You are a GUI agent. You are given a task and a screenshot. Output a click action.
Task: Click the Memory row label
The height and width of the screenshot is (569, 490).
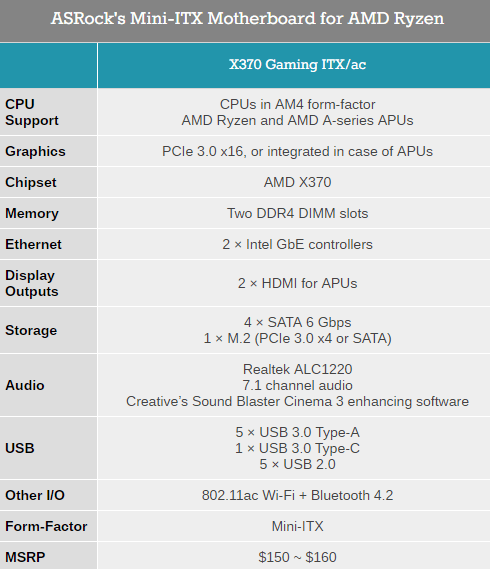tap(32, 213)
